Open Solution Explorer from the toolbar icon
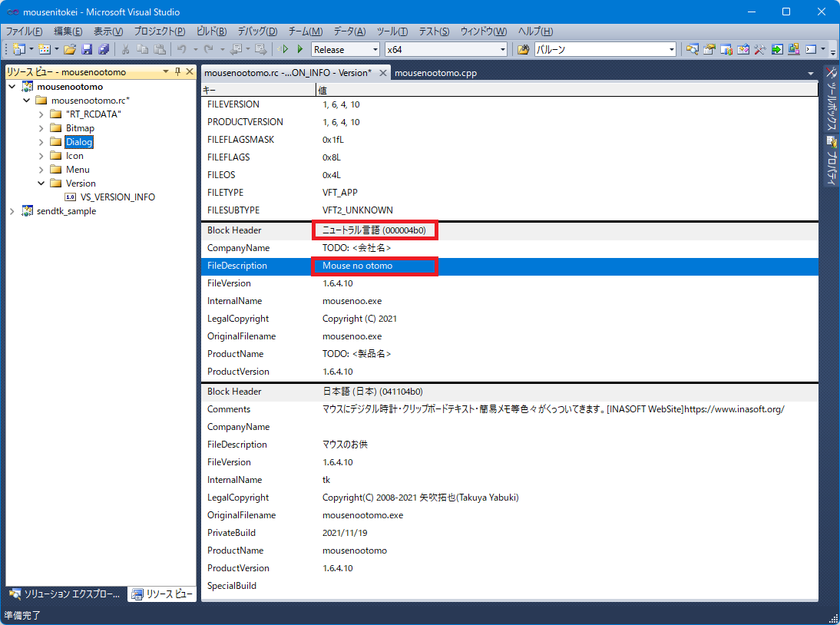 point(692,49)
